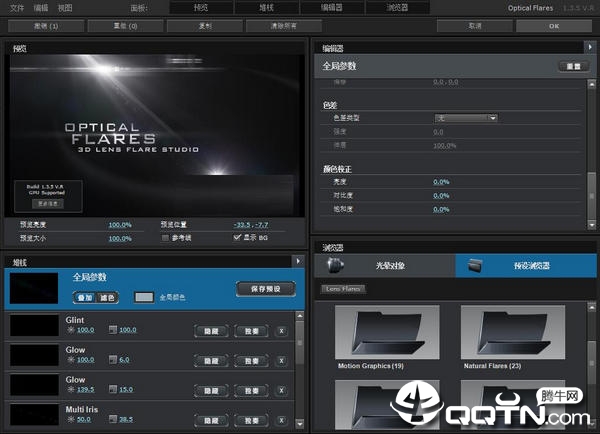Viewport: 600px width, 434px height.
Task: Click the 预览大小 value 100.0%
Action: coord(120,238)
